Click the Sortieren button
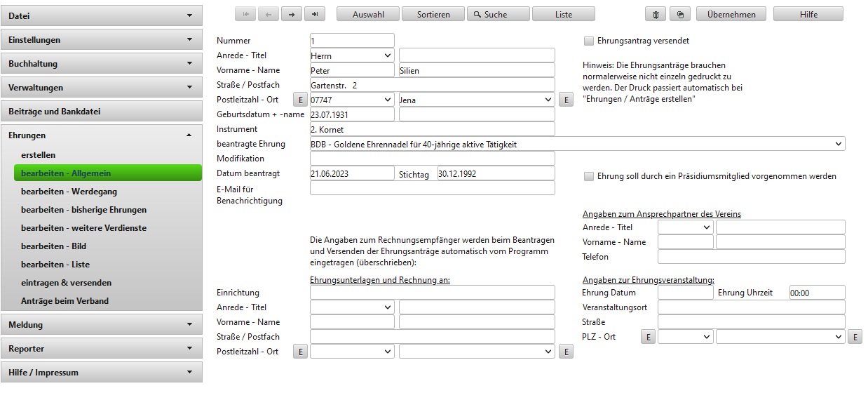This screenshot has height=393, width=868. pyautogui.click(x=433, y=14)
